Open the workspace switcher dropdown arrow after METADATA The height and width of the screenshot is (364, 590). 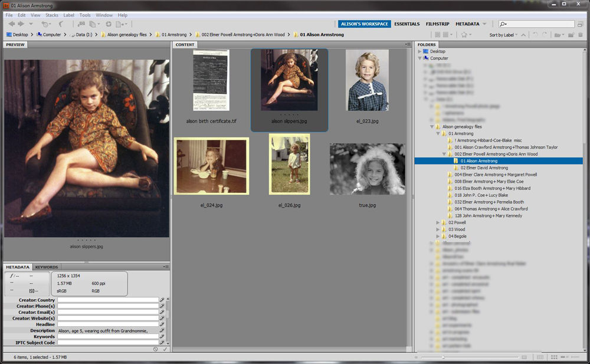tap(484, 24)
